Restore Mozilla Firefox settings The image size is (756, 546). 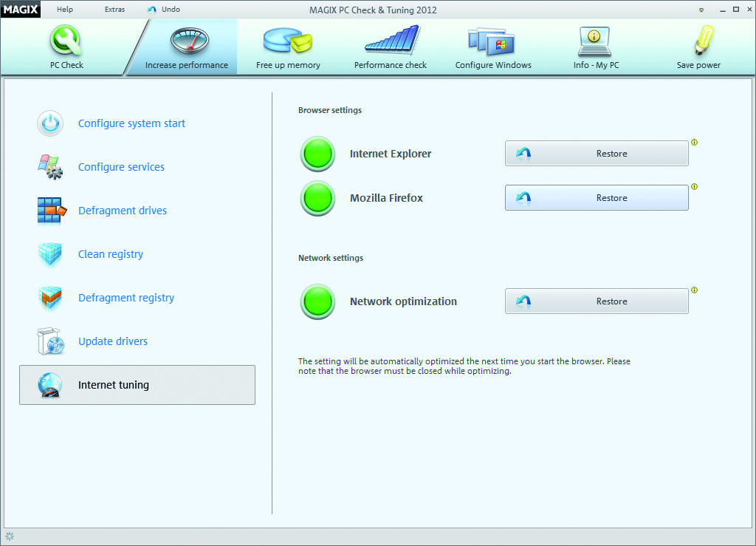597,198
